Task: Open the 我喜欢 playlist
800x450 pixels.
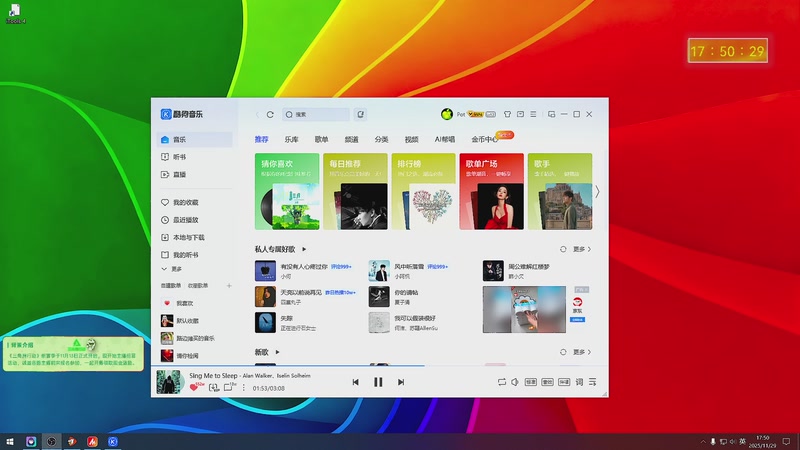Action: point(194,303)
